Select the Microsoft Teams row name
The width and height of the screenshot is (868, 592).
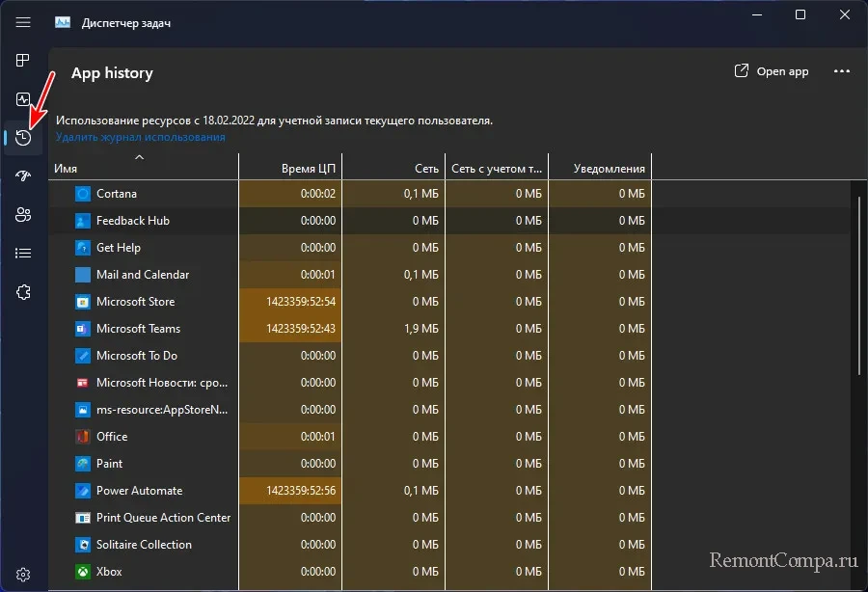(x=138, y=329)
